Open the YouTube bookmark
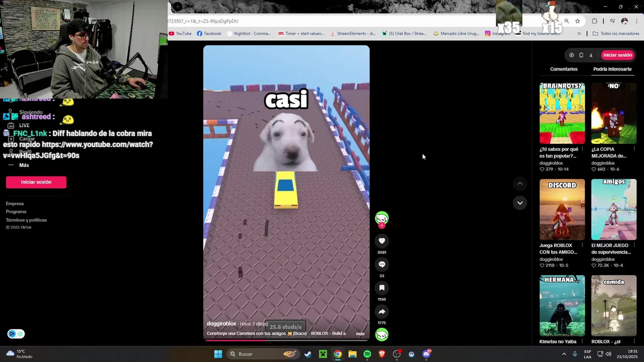The image size is (644, 362). (x=180, y=34)
